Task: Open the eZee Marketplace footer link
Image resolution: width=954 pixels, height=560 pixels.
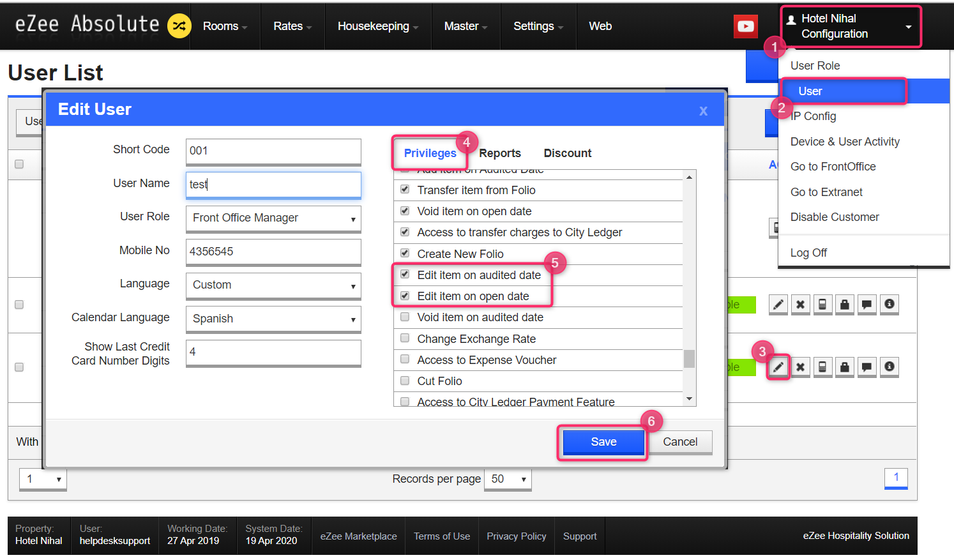Action: pos(358,536)
